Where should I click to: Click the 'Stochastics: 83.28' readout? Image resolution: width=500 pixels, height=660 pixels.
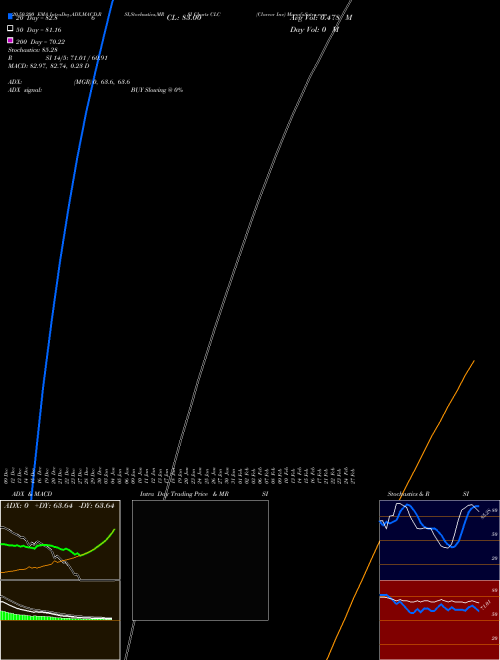point(33,50)
